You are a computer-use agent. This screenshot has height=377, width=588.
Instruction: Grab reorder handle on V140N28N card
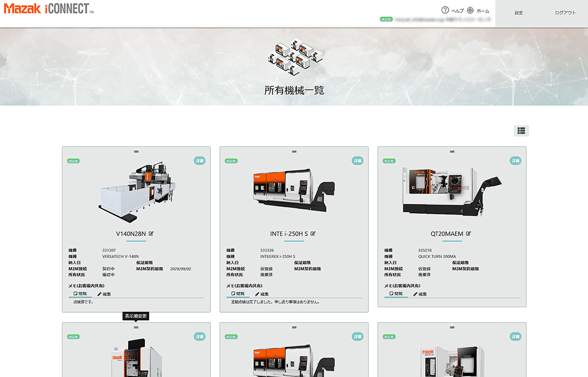point(136,152)
